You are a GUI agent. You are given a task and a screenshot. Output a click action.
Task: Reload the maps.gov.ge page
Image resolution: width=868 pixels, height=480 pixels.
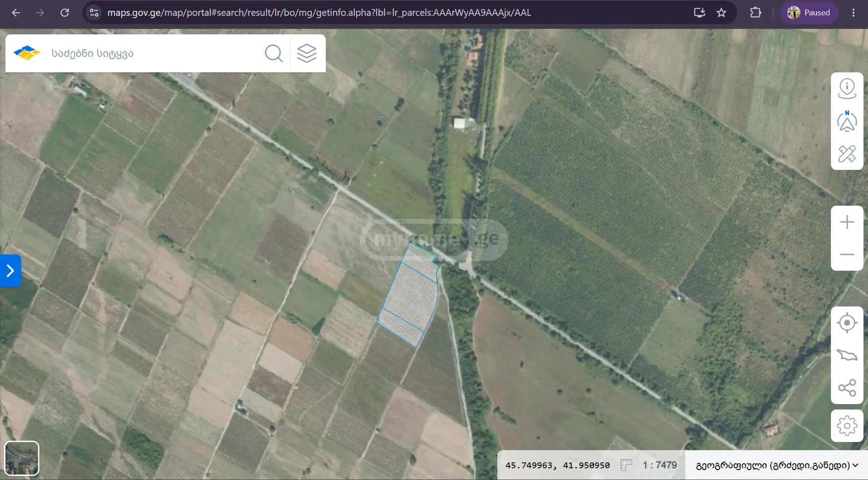tap(65, 13)
